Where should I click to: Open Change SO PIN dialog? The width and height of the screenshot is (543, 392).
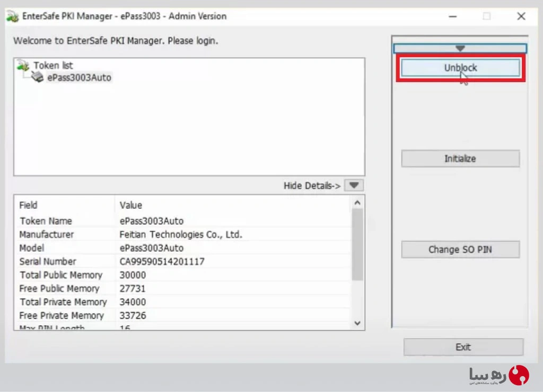(x=460, y=250)
